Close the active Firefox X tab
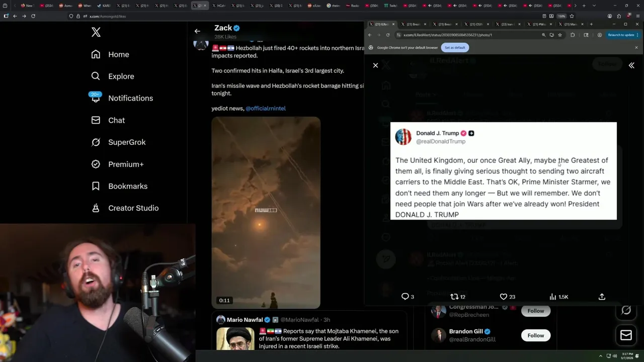 (x=205, y=6)
